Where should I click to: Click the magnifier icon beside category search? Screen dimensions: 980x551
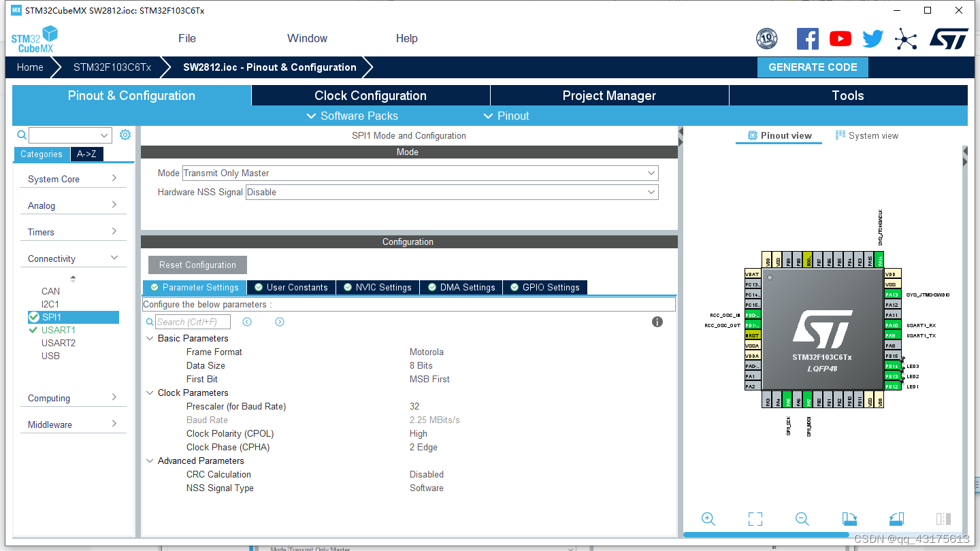[22, 135]
